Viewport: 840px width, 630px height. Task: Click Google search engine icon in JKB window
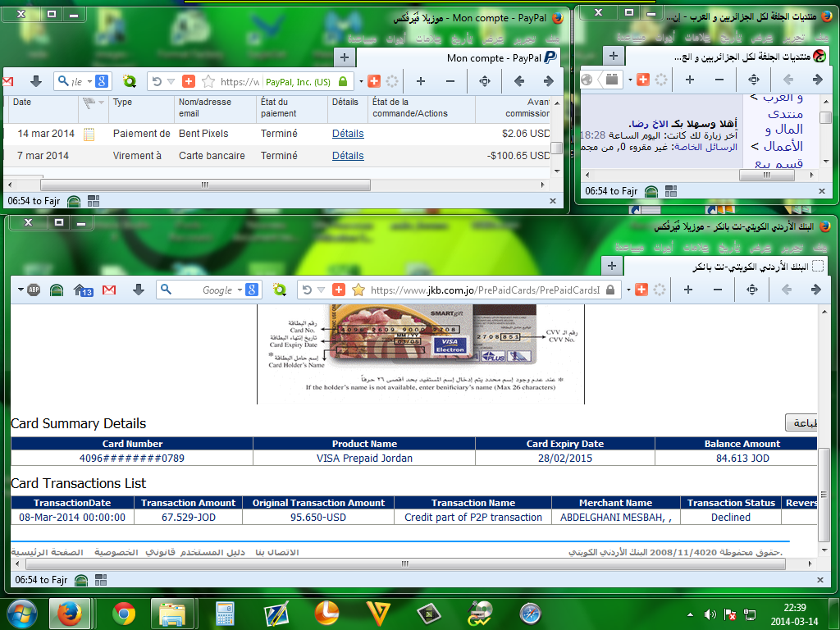point(252,290)
